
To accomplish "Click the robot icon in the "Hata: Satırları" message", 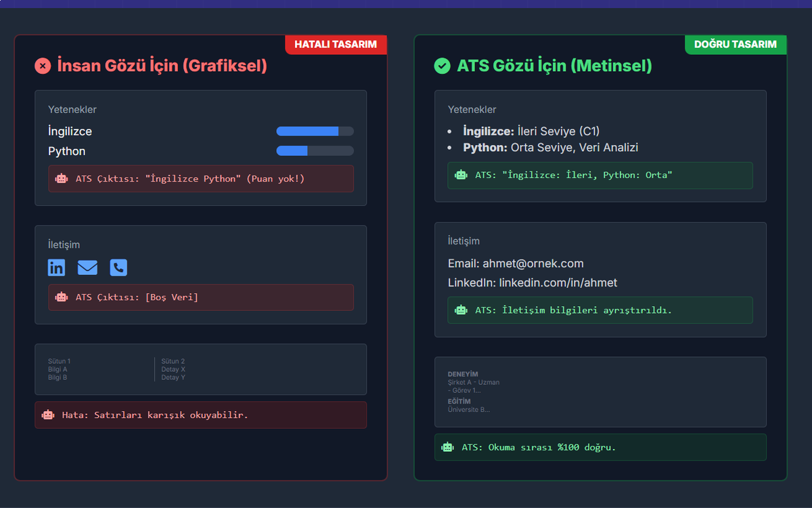I will (48, 415).
